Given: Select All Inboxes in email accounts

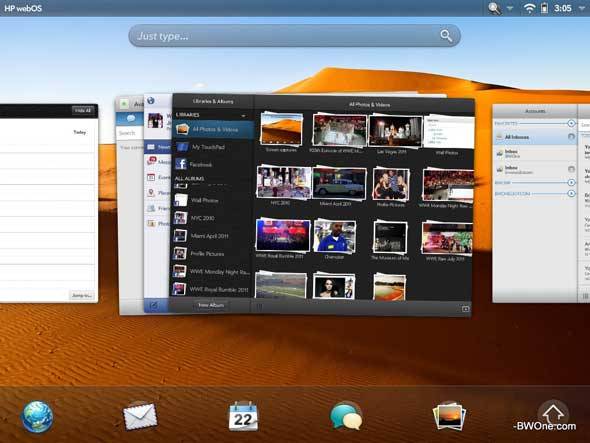Looking at the screenshot, I should click(535, 137).
